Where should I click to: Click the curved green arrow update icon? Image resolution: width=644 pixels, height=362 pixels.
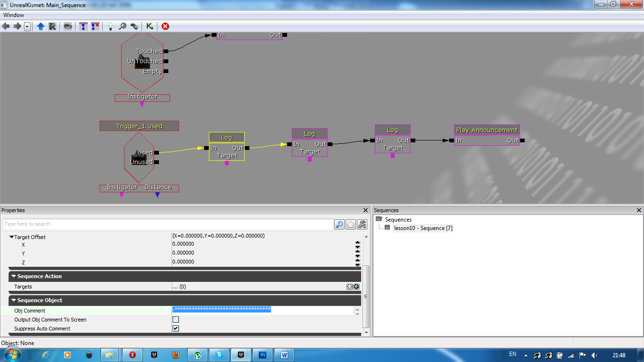click(134, 26)
